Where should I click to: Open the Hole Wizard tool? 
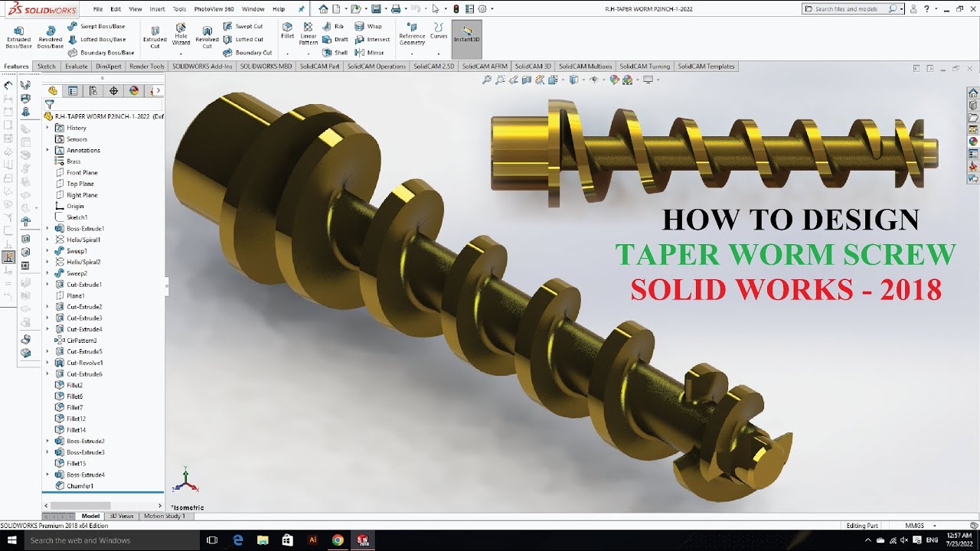181,35
